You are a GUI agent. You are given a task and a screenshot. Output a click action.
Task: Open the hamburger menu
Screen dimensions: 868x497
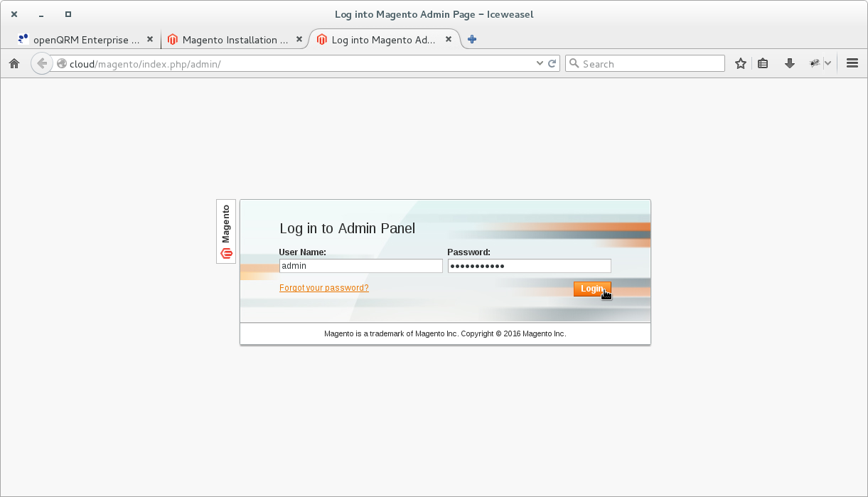click(852, 64)
